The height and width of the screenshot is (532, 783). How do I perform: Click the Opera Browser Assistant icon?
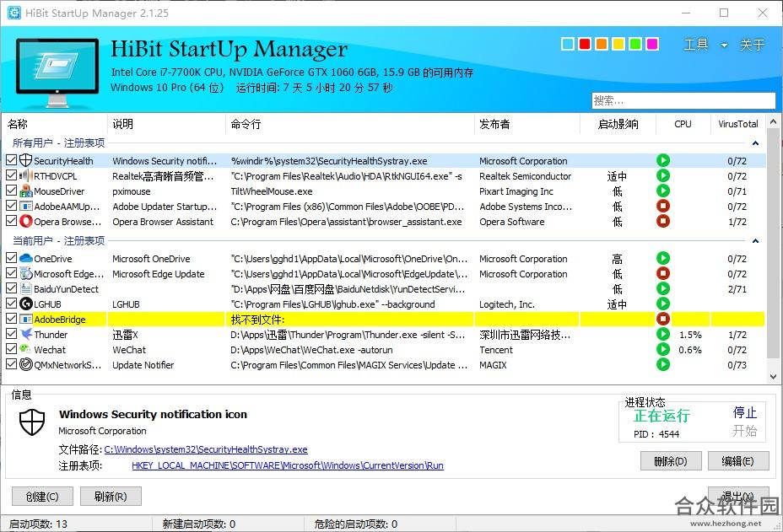click(x=26, y=221)
